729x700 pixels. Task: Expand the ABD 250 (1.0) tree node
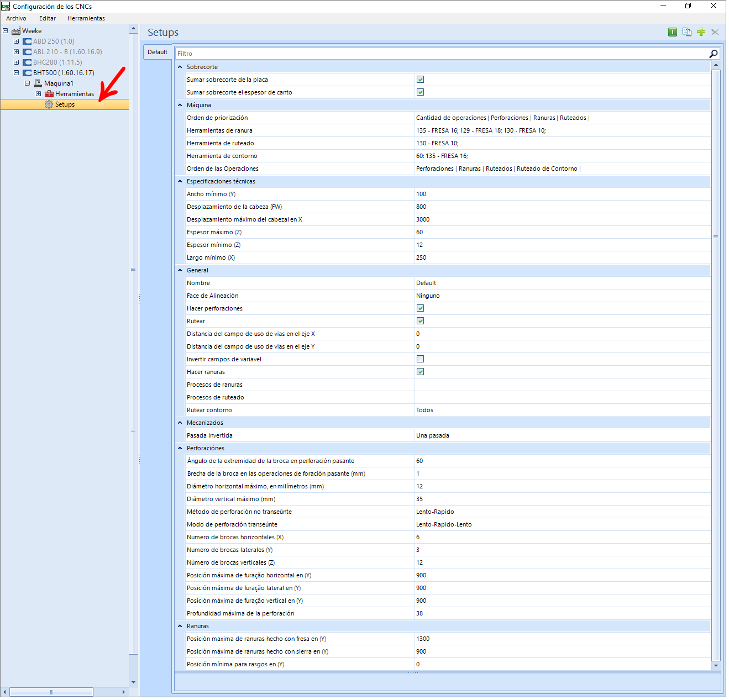click(x=16, y=41)
